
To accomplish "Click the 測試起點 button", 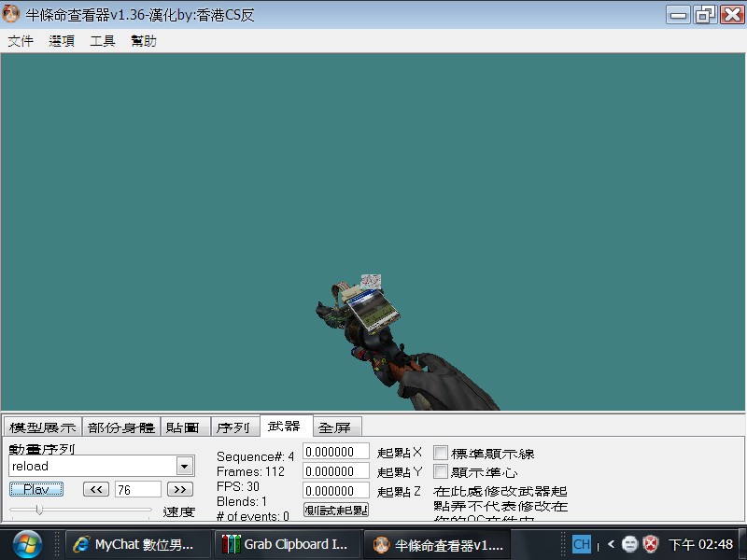I will 336,510.
